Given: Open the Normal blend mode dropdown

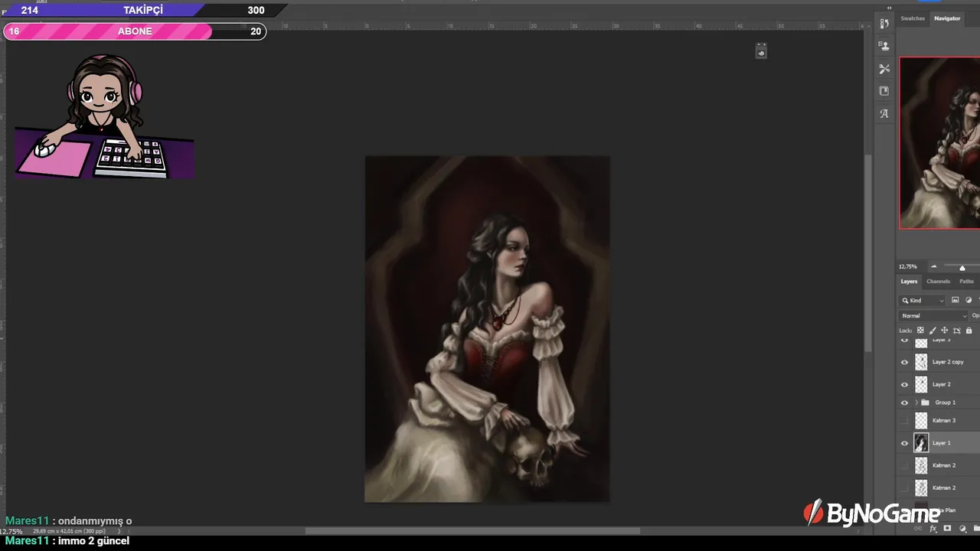Looking at the screenshot, I should click(934, 316).
